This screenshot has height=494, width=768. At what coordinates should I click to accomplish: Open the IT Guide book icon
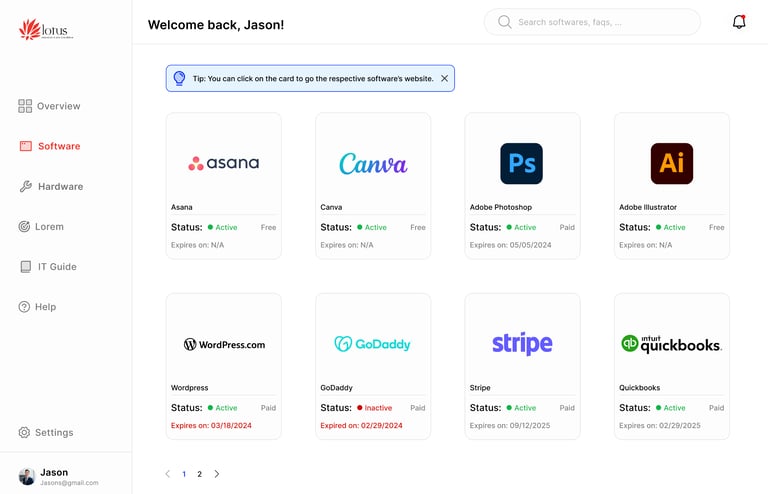25,266
